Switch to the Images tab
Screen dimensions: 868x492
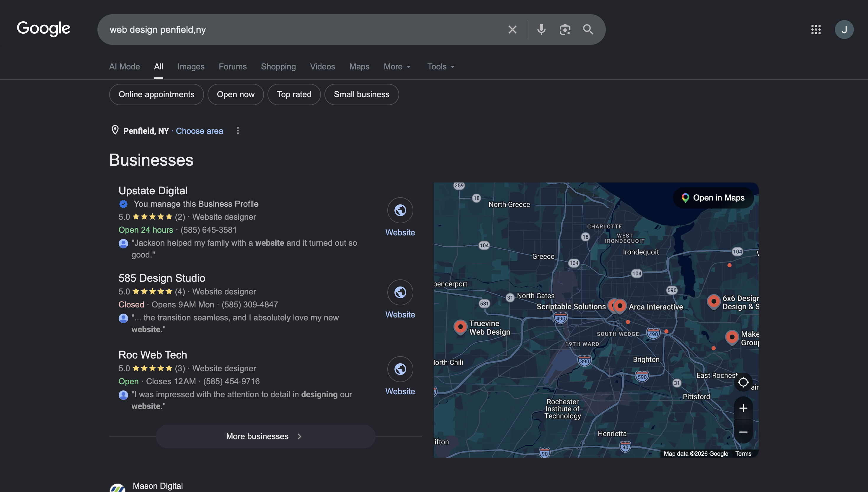pos(191,66)
